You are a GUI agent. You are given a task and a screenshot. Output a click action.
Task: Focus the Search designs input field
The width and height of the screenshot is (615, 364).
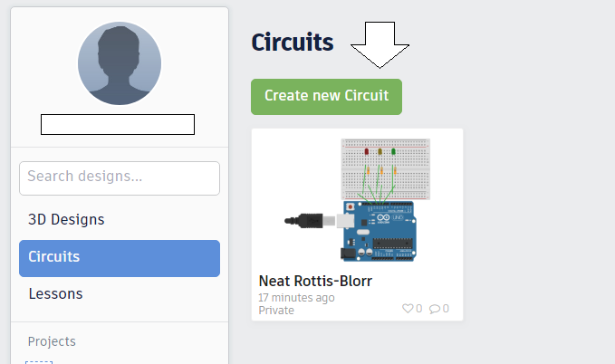(120, 178)
